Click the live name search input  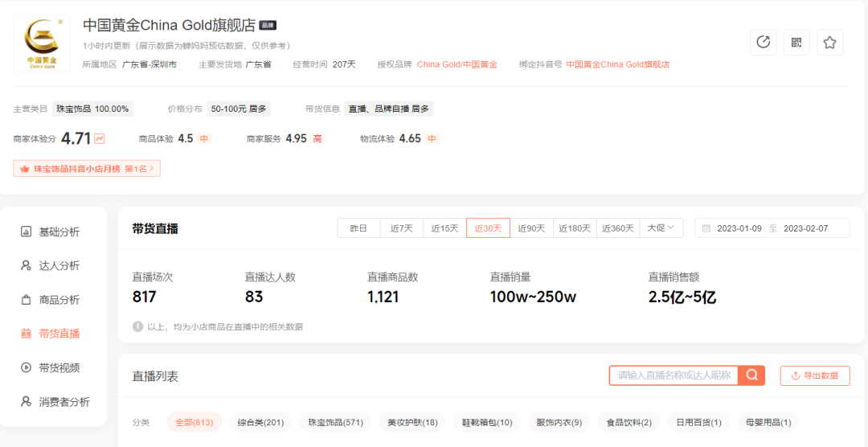coord(674,375)
